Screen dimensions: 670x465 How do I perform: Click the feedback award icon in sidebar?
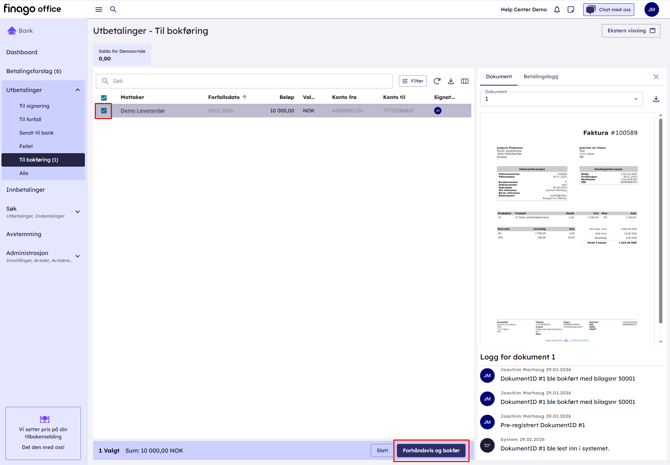point(44,419)
